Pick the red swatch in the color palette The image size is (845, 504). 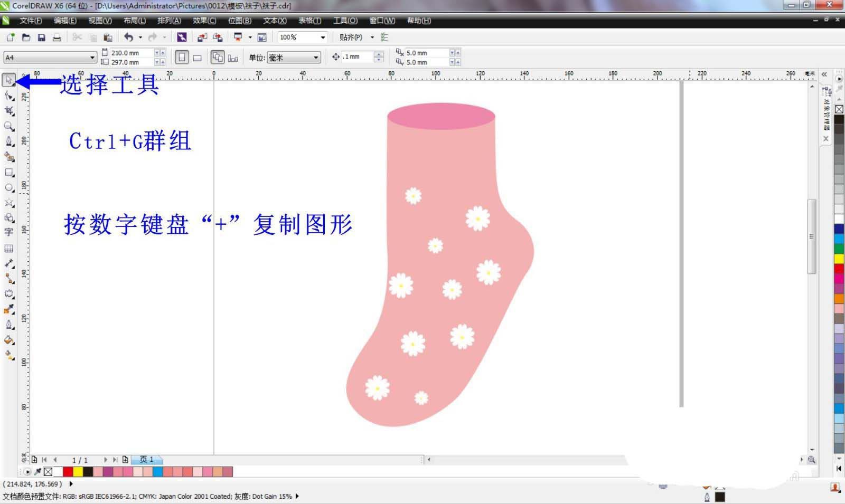(x=68, y=472)
